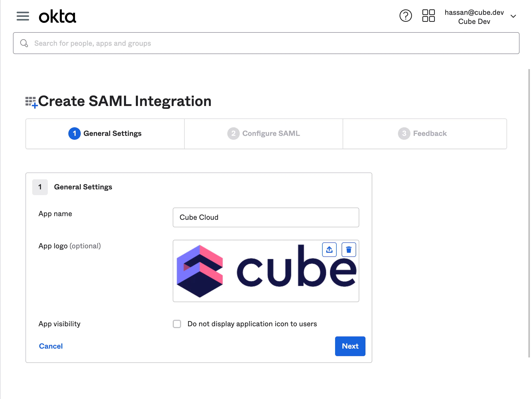Open the apps grid icon
This screenshot has height=399, width=532.
click(428, 16)
